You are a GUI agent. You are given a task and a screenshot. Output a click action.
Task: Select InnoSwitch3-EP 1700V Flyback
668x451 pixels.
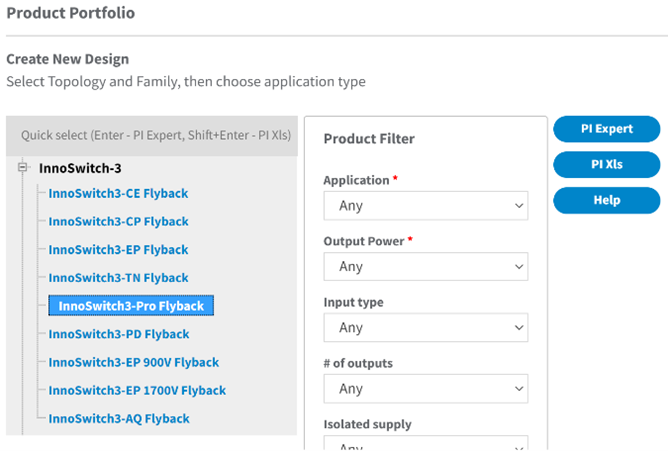click(x=137, y=390)
